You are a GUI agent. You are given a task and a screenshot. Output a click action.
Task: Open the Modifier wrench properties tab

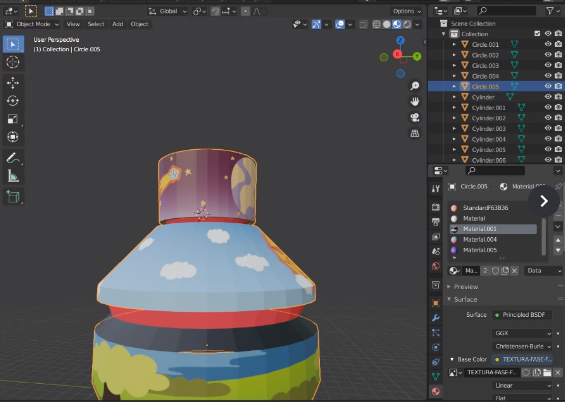click(436, 318)
